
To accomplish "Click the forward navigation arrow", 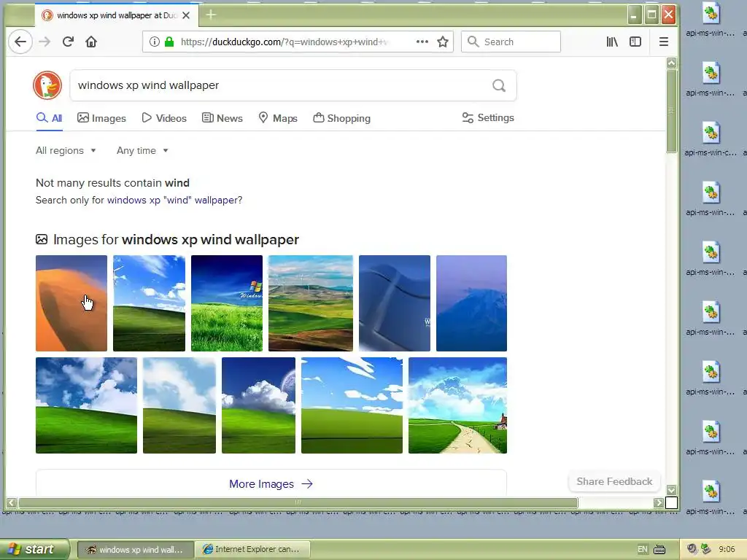I will point(44,42).
